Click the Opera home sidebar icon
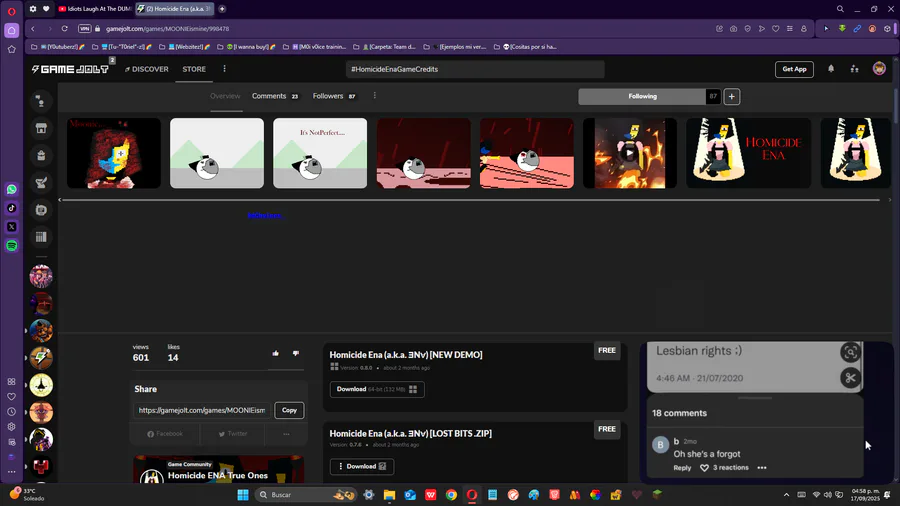This screenshot has height=506, width=900. [11, 30]
